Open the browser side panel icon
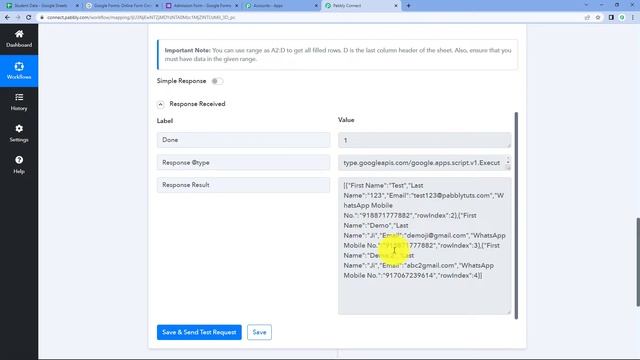 coord(611,18)
